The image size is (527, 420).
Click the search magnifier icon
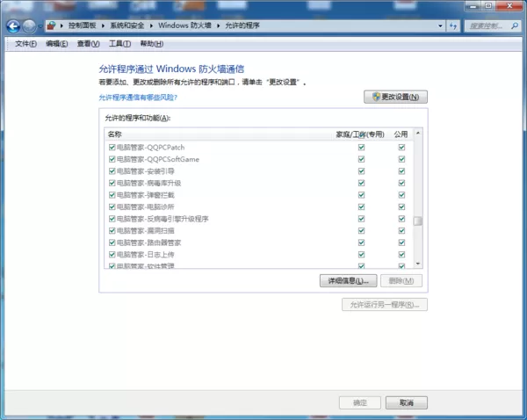coord(514,25)
